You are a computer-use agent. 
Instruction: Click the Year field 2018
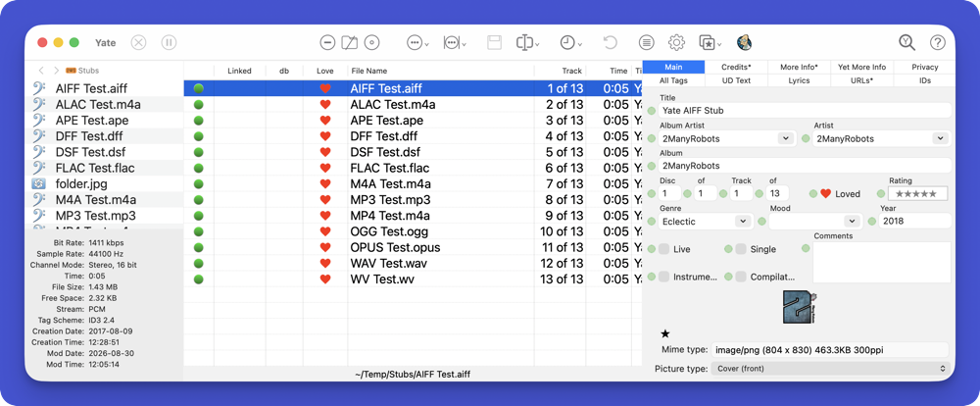pyautogui.click(x=914, y=221)
